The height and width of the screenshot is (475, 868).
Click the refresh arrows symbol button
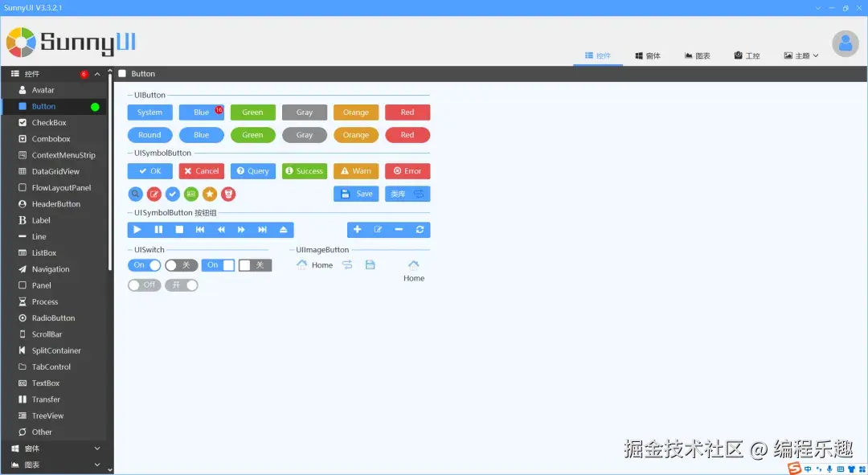coord(420,229)
